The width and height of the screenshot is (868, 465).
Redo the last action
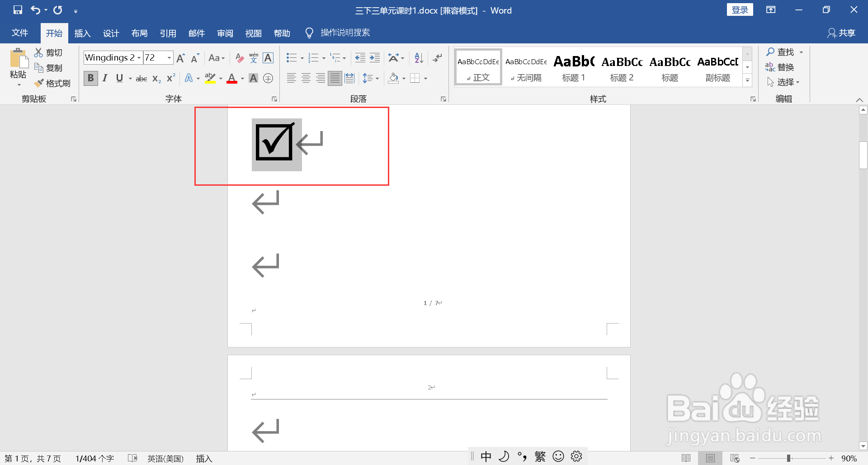58,10
